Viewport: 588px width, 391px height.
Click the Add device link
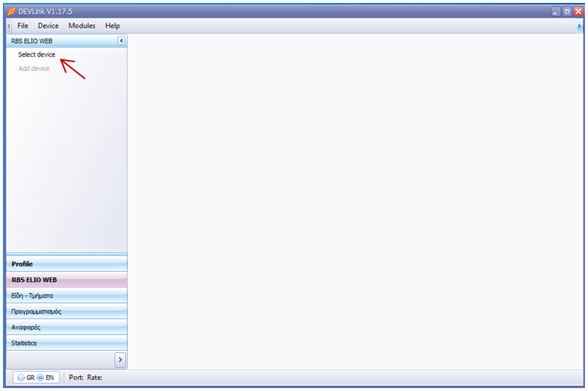pyautogui.click(x=34, y=69)
